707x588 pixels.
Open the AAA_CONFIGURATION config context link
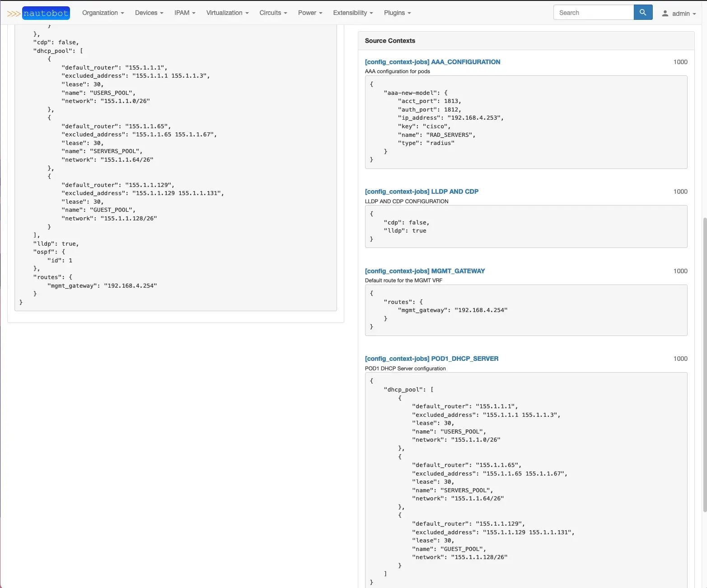[432, 62]
